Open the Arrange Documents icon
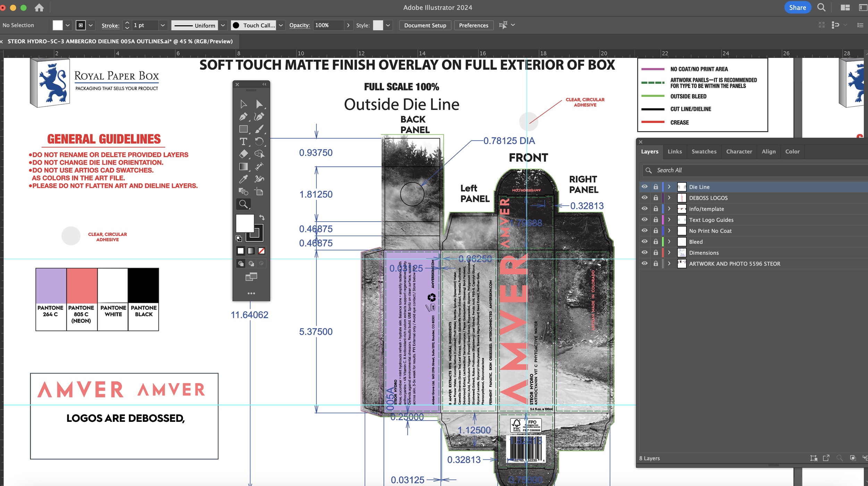Viewport: 868px width, 486px height. coord(845,8)
